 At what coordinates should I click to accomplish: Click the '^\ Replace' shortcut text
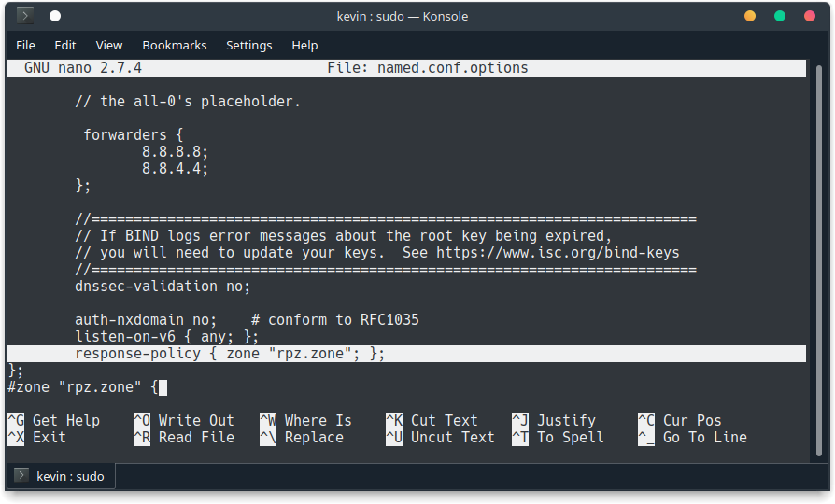pos(302,438)
